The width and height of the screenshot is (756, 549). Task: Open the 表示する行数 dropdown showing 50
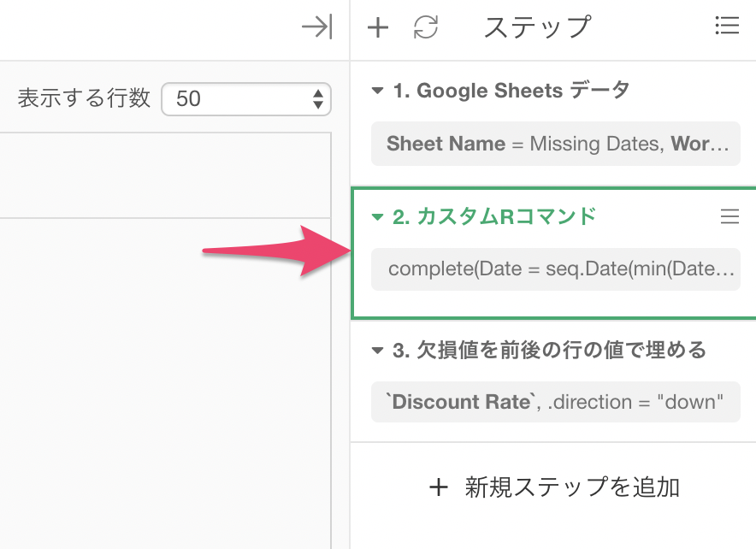click(x=246, y=99)
